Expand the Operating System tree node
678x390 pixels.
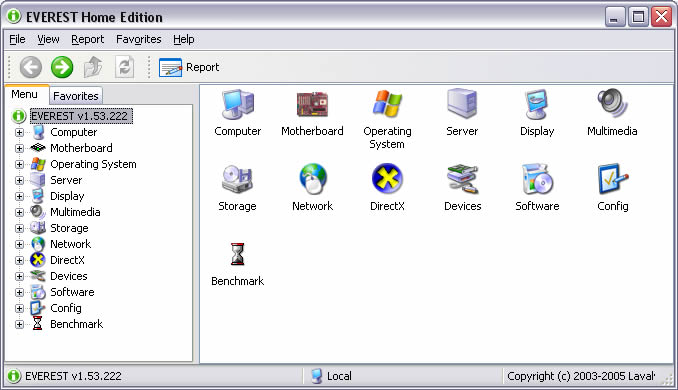pos(19,164)
